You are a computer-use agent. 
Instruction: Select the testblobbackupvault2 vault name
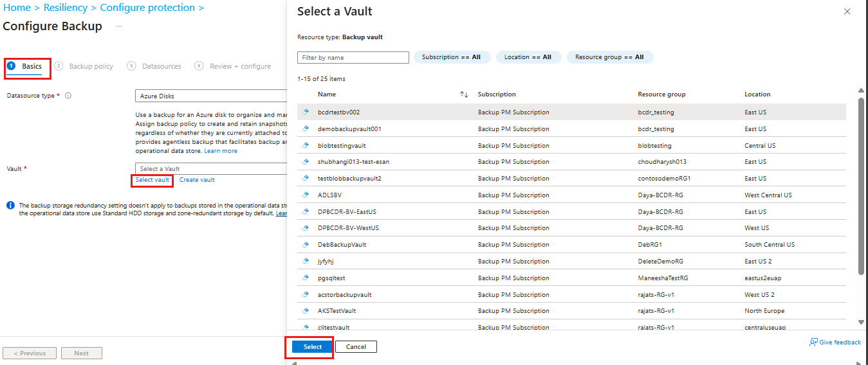pos(349,179)
